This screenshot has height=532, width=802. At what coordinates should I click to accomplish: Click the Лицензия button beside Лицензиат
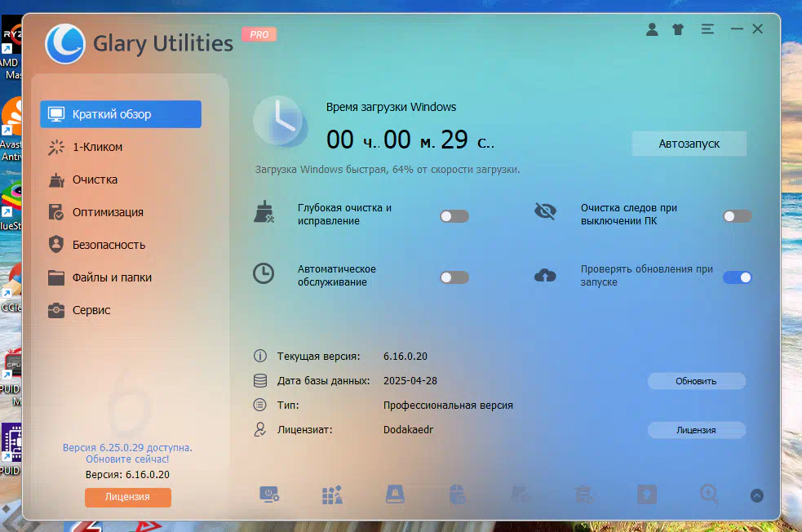click(x=696, y=430)
